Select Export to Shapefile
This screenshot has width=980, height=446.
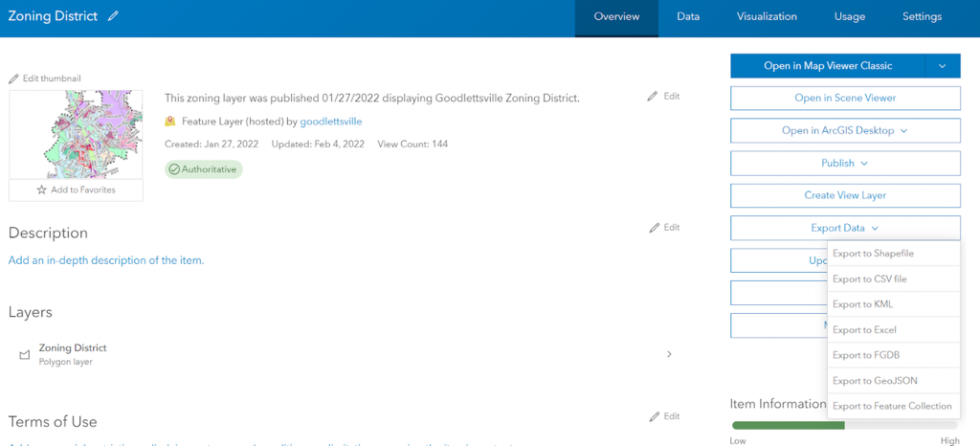tap(873, 254)
